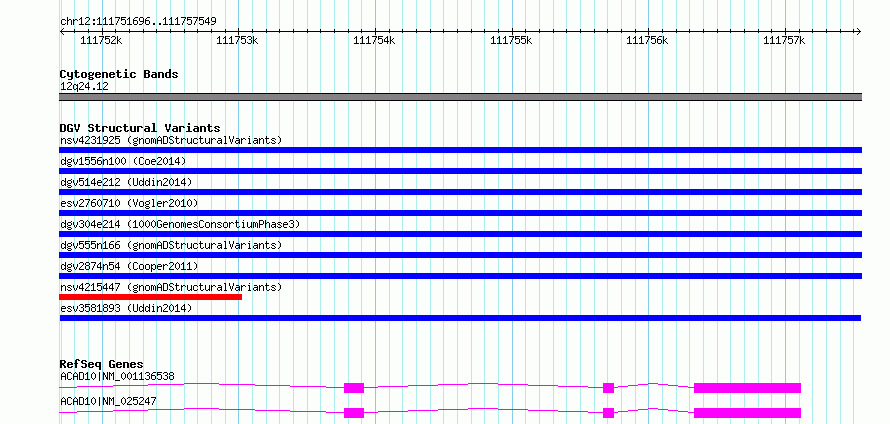The image size is (890, 424).
Task: Click the esv3581893 (Uddin2014) label
Action: click(126, 308)
